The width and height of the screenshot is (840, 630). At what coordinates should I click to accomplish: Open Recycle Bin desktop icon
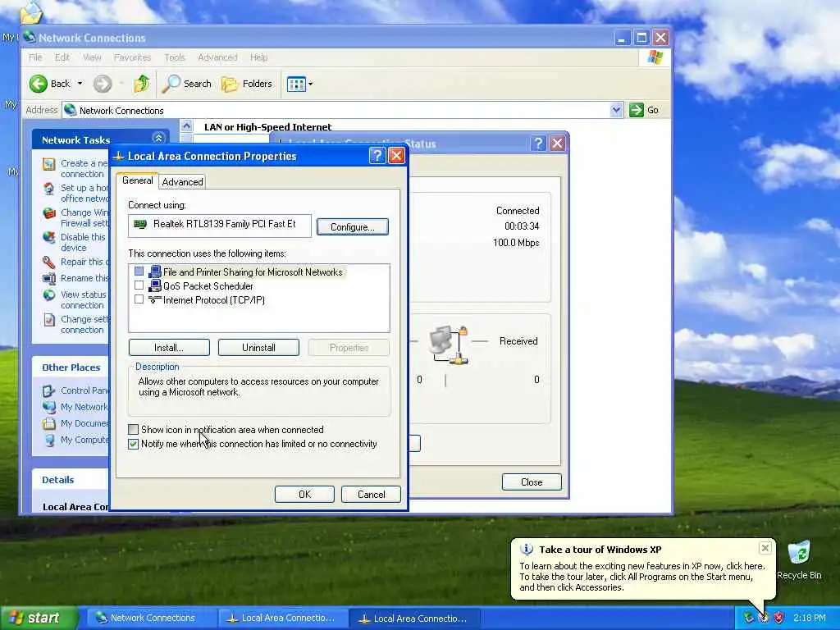tap(799, 559)
